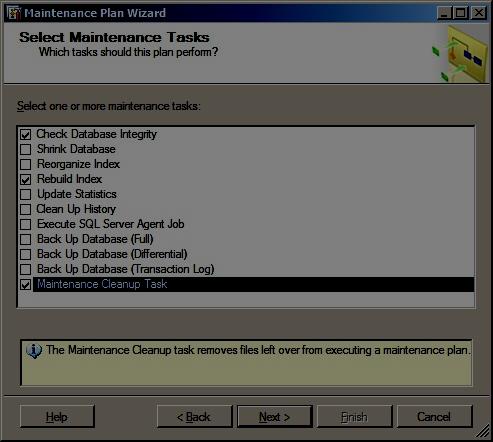Select the Execute SQL Server Agent Job item
Viewport: 493px width, 442px height.
(x=110, y=224)
